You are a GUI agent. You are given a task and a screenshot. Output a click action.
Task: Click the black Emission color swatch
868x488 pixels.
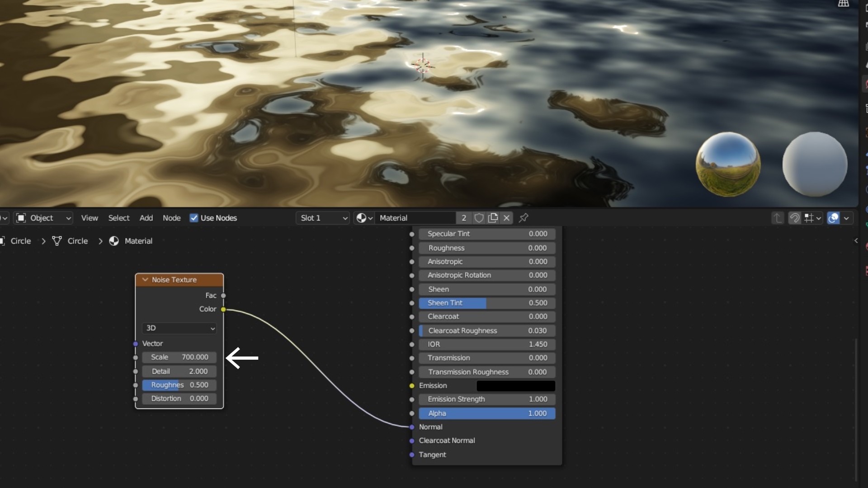515,385
